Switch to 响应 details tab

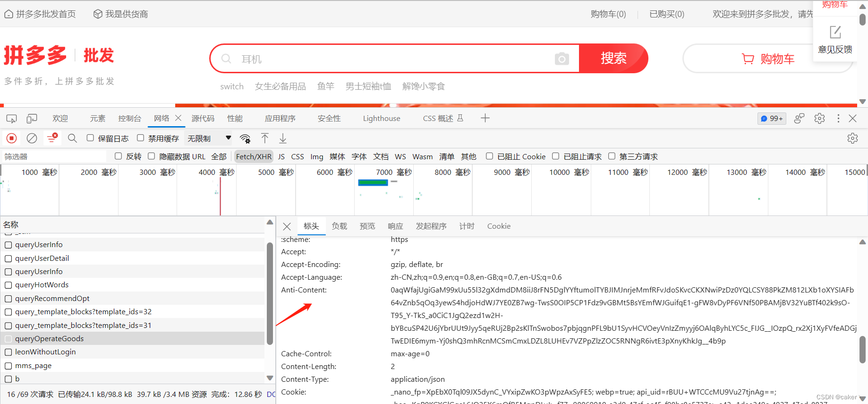coord(396,226)
